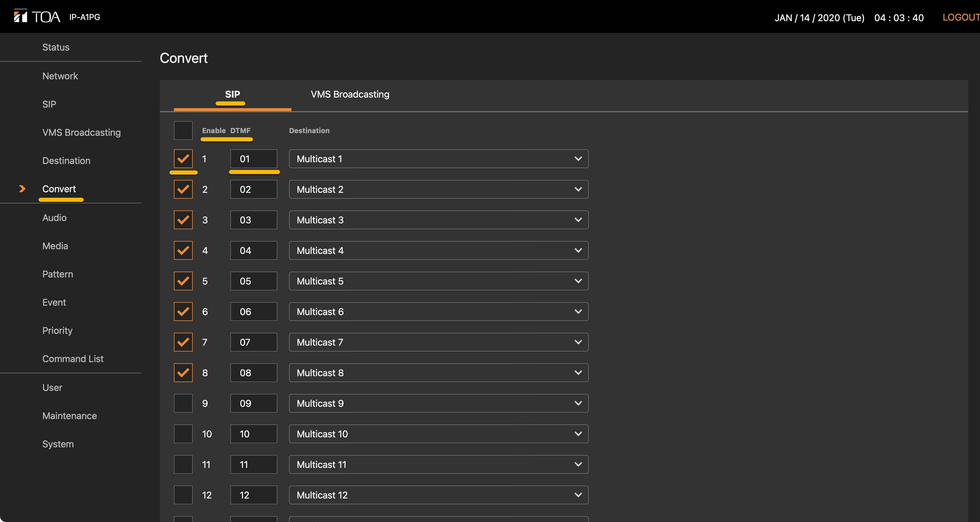
Task: Open the Multicast 2 destination dropdown
Action: pyautogui.click(x=439, y=189)
